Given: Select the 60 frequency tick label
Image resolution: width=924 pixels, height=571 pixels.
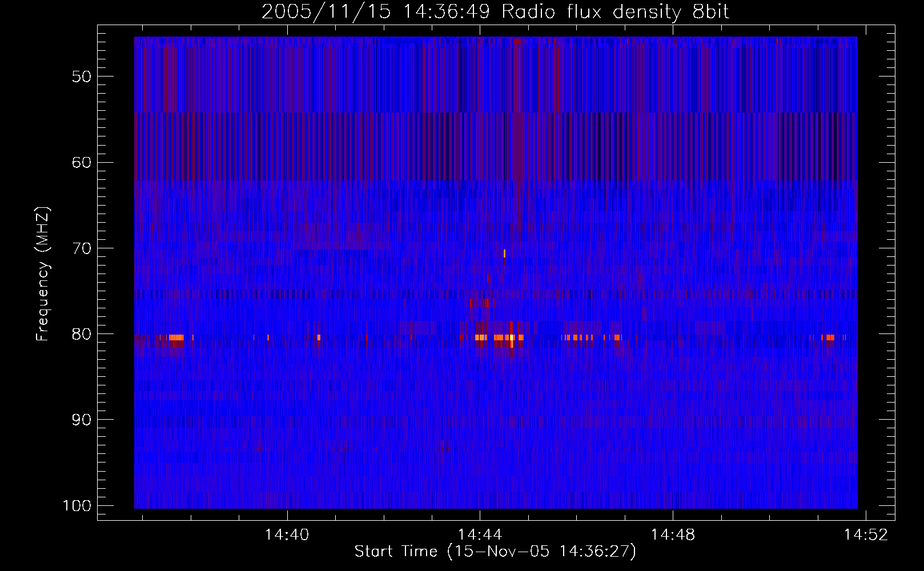Looking at the screenshot, I should coord(82,162).
